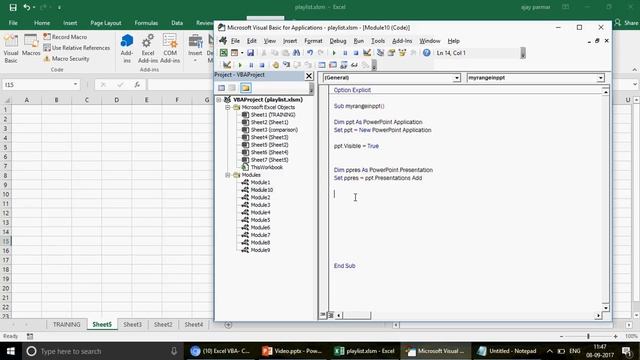
Task: Collapse VBAProject (playlist.xlsm) tree node
Action: point(219,100)
